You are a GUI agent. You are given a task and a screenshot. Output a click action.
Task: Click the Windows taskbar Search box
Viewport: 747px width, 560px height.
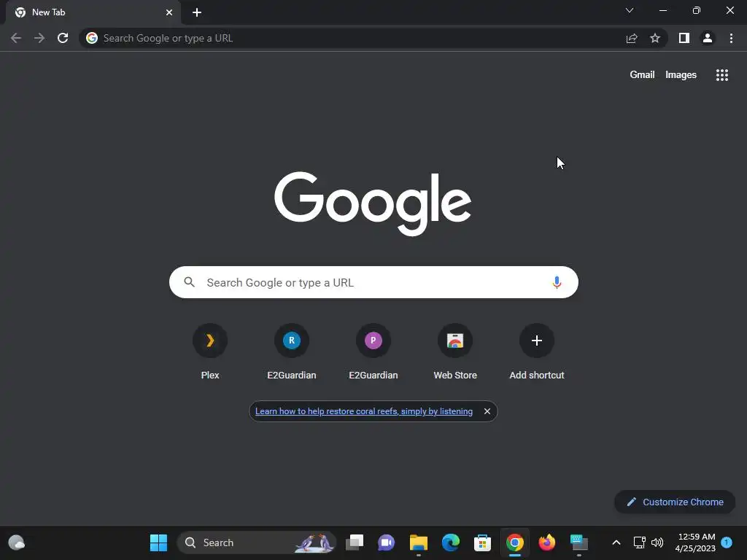pyautogui.click(x=257, y=542)
